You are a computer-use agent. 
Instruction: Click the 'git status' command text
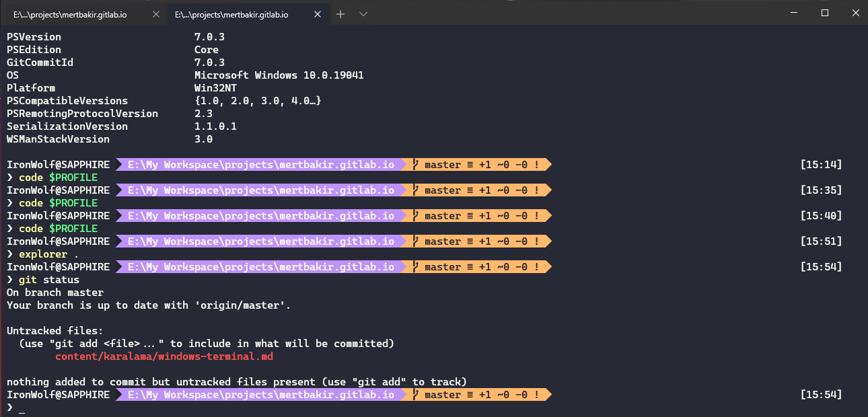click(49, 280)
